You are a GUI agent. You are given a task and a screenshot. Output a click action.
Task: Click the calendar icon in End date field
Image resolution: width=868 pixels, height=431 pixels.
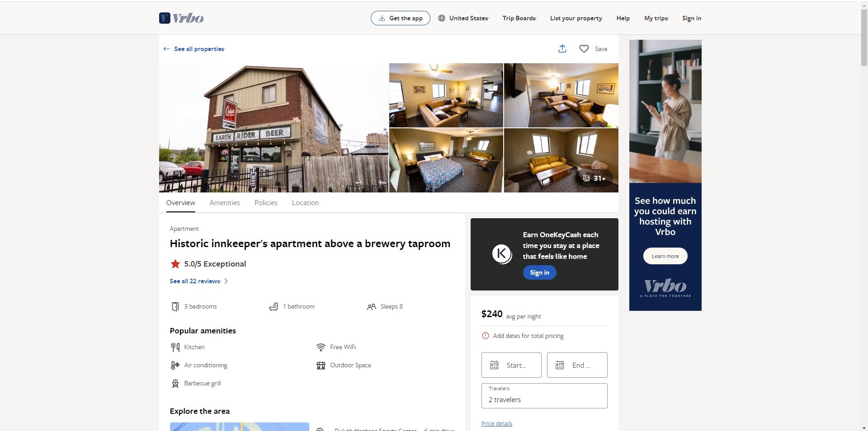(x=560, y=365)
